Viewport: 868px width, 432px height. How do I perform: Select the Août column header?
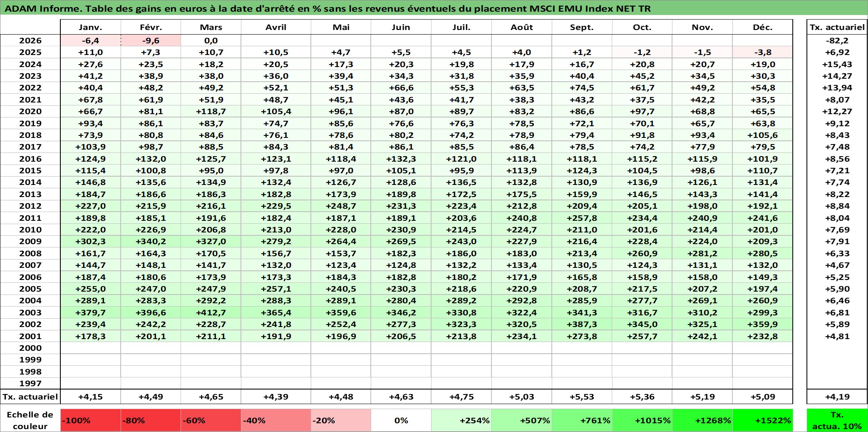tap(522, 27)
